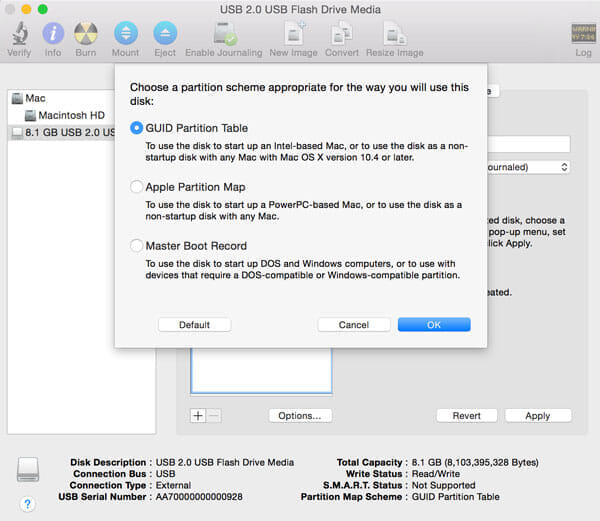Viewport: 600px width, 521px height.
Task: Select Apple Partition Map radio button
Action: click(137, 187)
